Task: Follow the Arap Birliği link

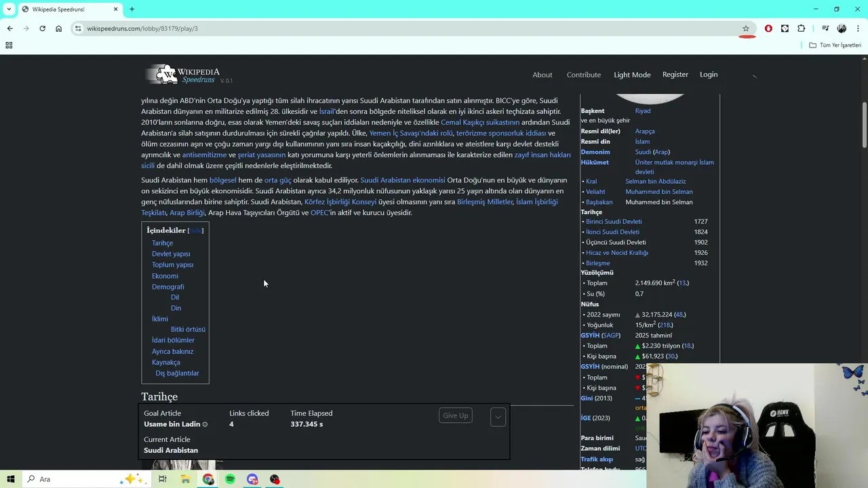Action: (186, 212)
